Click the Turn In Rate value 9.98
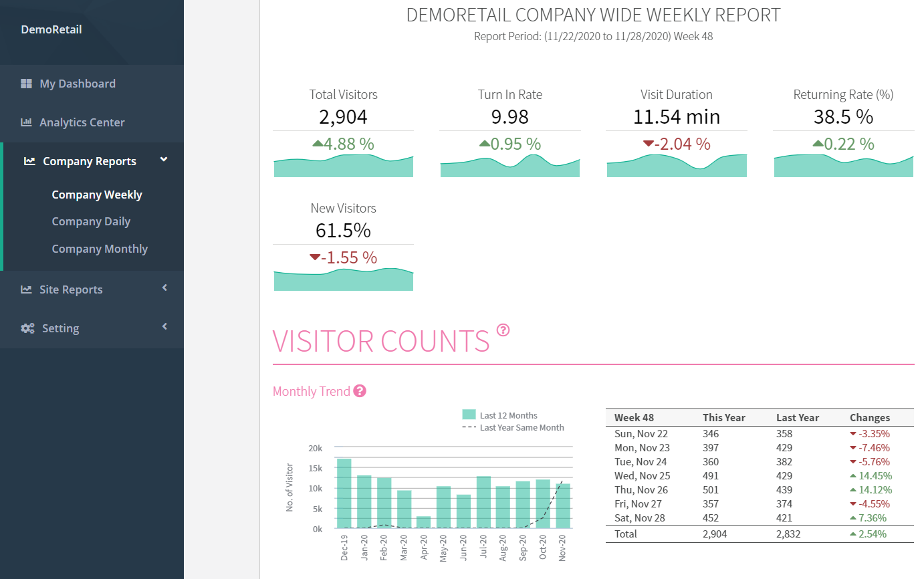Image resolution: width=924 pixels, height=579 pixels. coord(510,117)
